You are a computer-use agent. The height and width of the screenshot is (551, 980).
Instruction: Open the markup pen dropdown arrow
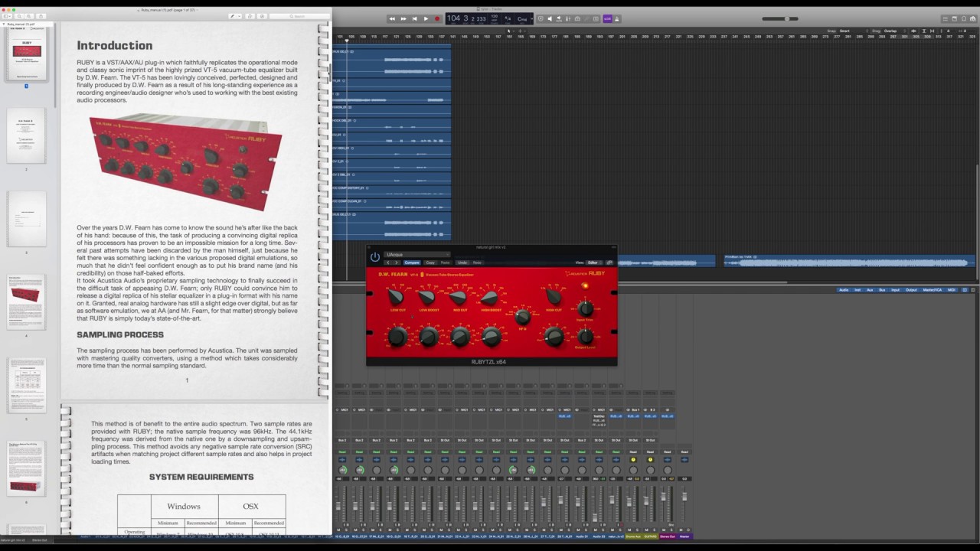click(x=239, y=16)
